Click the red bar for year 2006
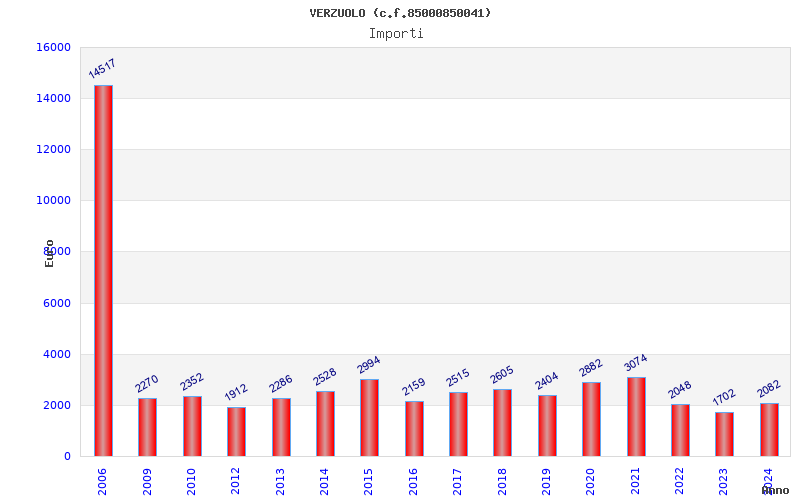This screenshot has height=500, width=800. [x=104, y=271]
